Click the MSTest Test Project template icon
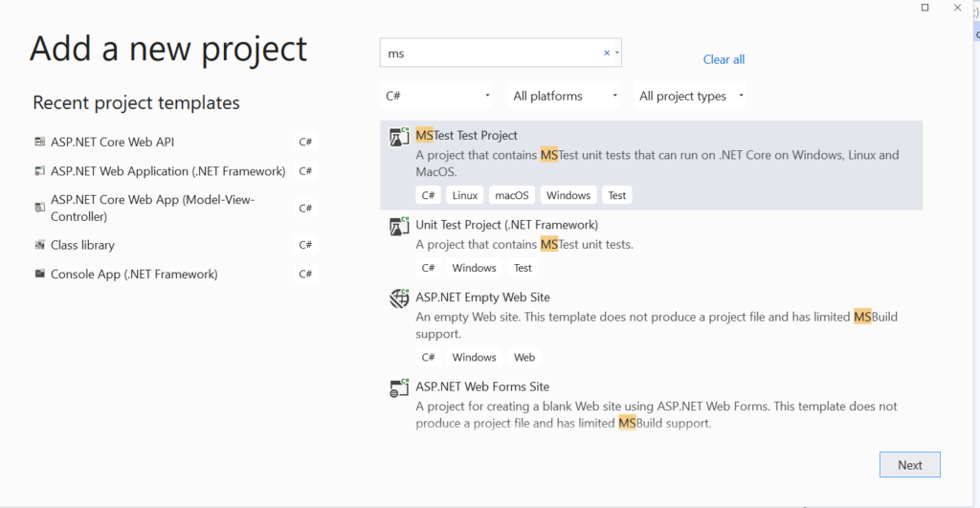 (399, 136)
